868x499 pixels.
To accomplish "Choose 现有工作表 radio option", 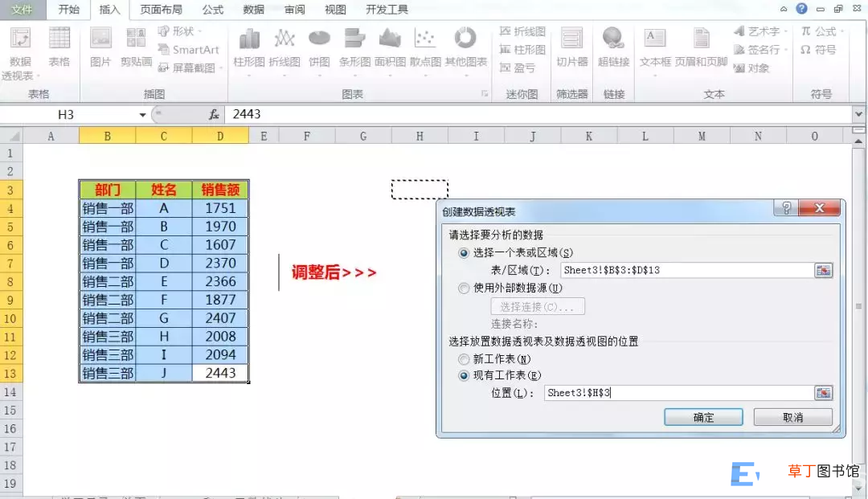I will 464,375.
